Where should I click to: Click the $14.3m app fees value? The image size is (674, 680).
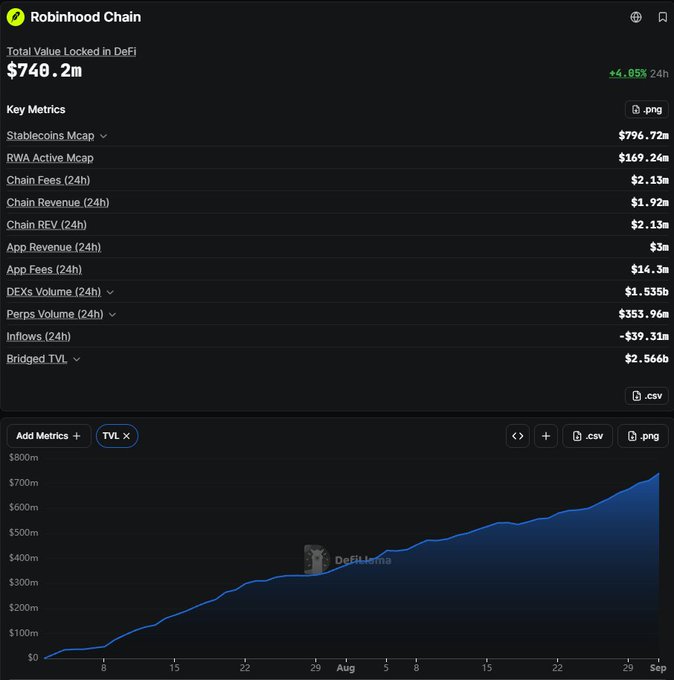click(649, 269)
